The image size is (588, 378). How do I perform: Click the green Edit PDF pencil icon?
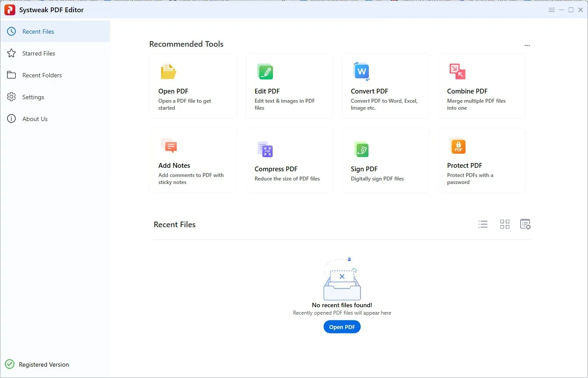click(x=265, y=72)
